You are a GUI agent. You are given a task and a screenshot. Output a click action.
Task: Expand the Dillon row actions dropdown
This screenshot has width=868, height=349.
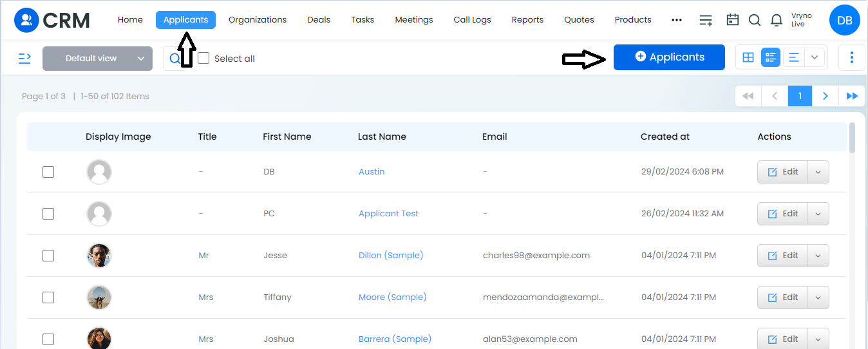[818, 256]
